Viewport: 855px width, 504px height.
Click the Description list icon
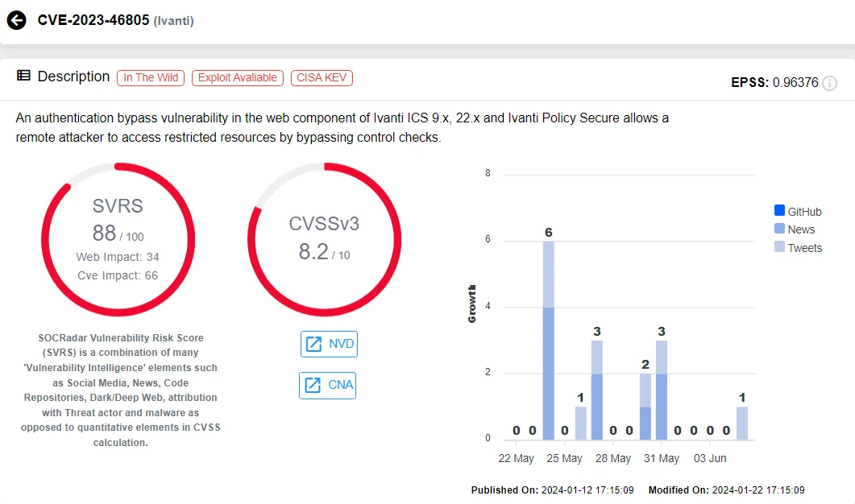point(23,76)
